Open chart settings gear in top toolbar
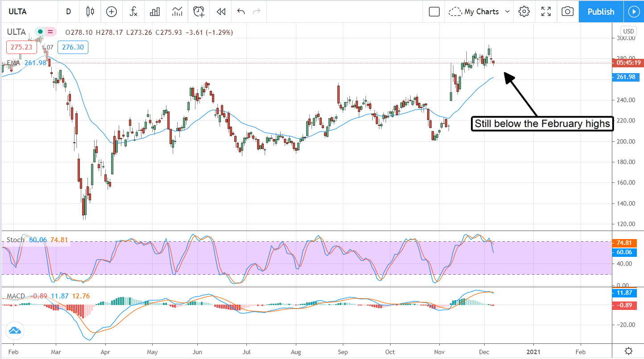644x359 pixels. pyautogui.click(x=524, y=12)
